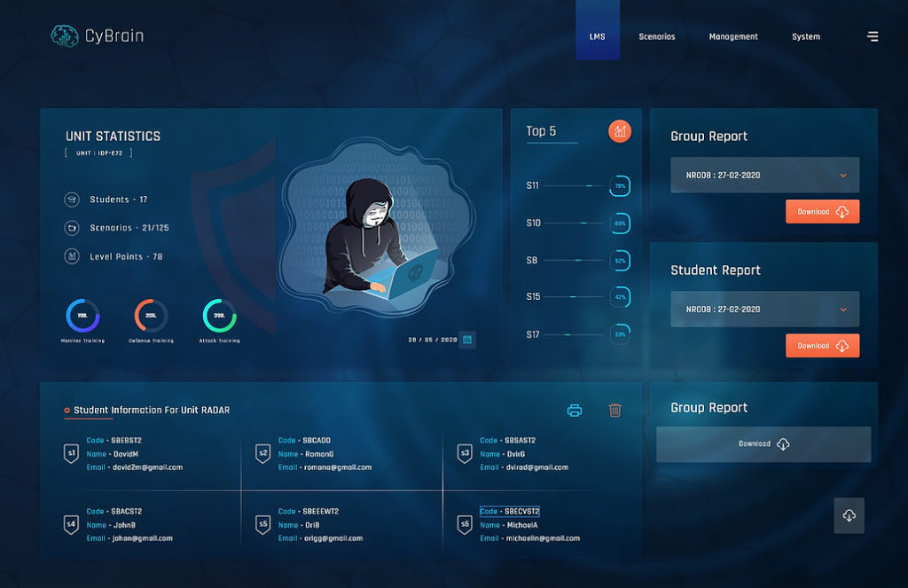908x588 pixels.
Task: Open the Management section
Action: click(x=733, y=36)
